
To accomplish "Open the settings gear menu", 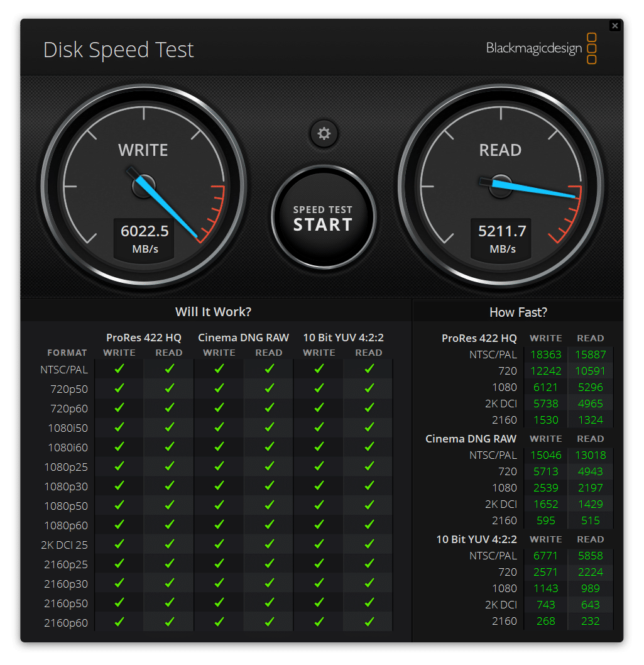I will point(324,134).
